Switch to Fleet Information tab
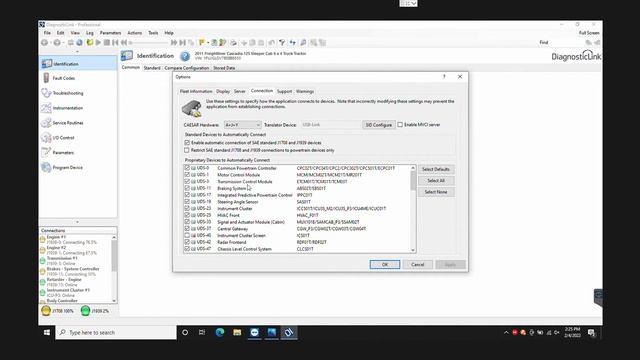The height and width of the screenshot is (360, 640). click(196, 91)
